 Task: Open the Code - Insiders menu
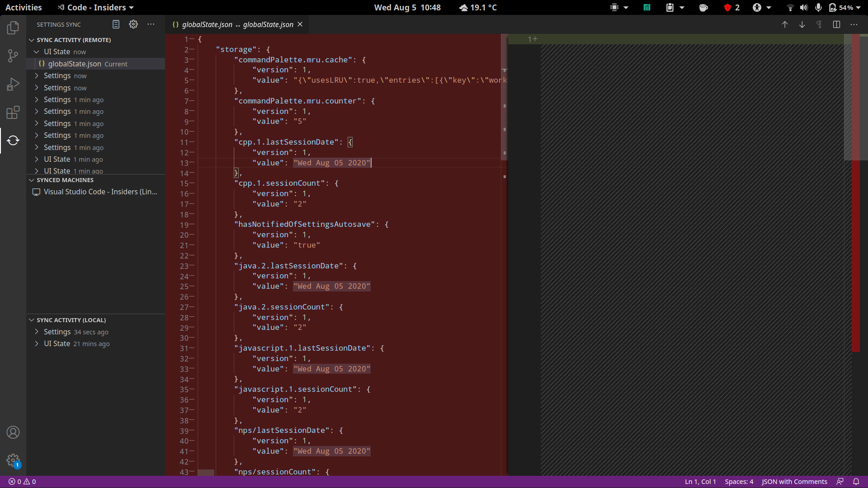tap(95, 7)
